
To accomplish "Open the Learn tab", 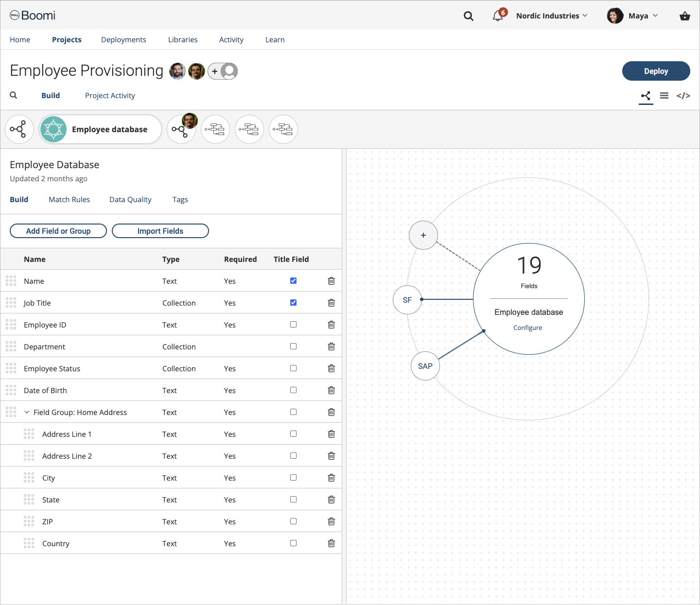I will (x=275, y=40).
